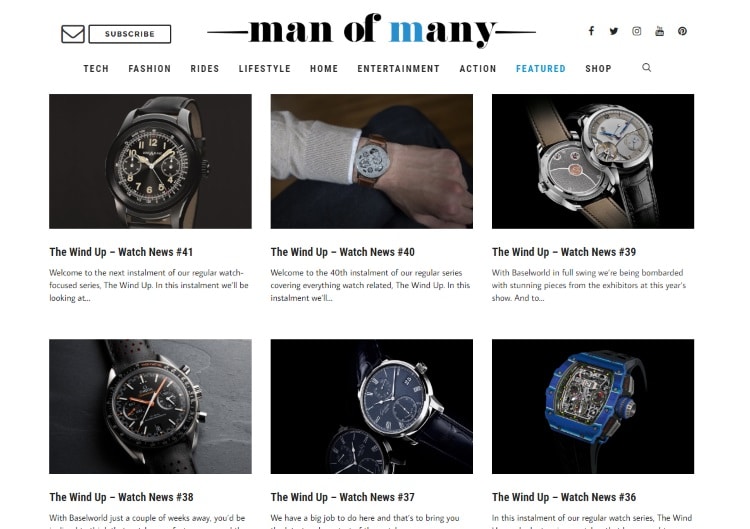This screenshot has height=529, width=750.
Task: Open article Watch News #41 title
Action: pyautogui.click(x=121, y=252)
